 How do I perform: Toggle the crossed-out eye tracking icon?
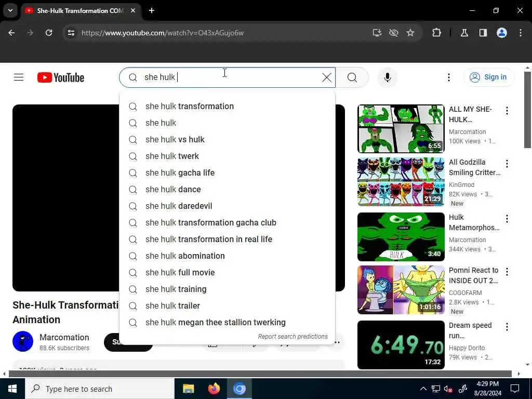pos(394,33)
